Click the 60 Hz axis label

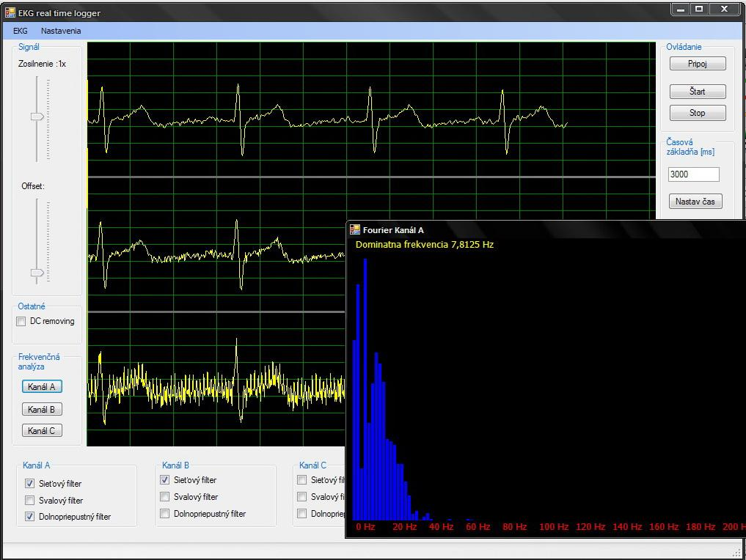[x=478, y=527]
